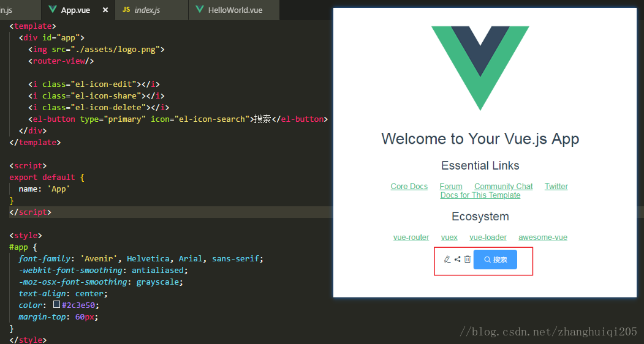Open the vuex link
The width and height of the screenshot is (644, 344).
[x=449, y=237]
